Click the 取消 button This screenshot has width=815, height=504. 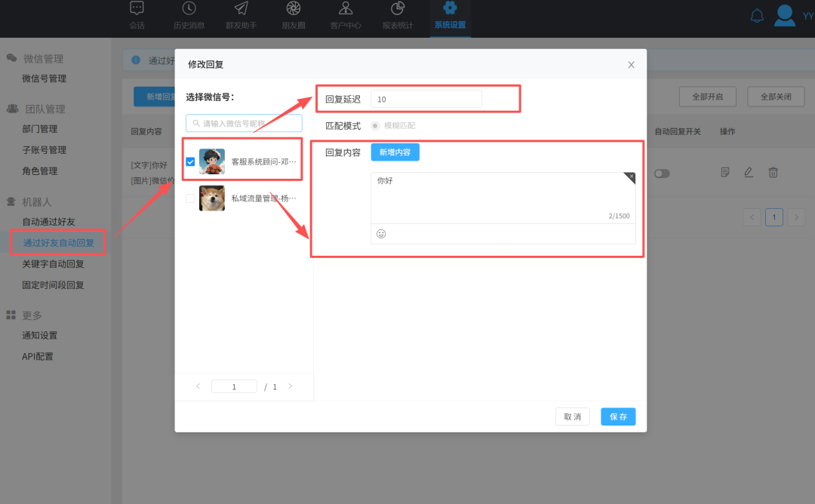tap(572, 416)
